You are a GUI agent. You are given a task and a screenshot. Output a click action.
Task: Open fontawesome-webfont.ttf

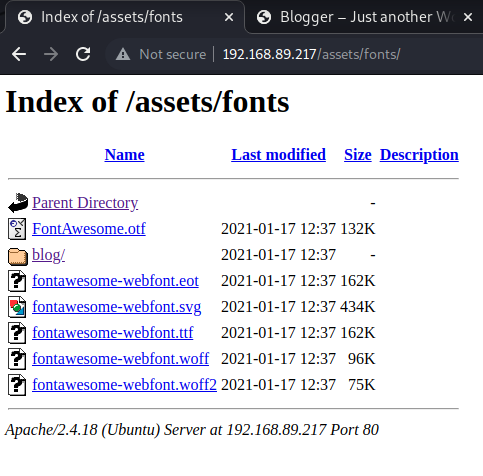click(x=113, y=333)
